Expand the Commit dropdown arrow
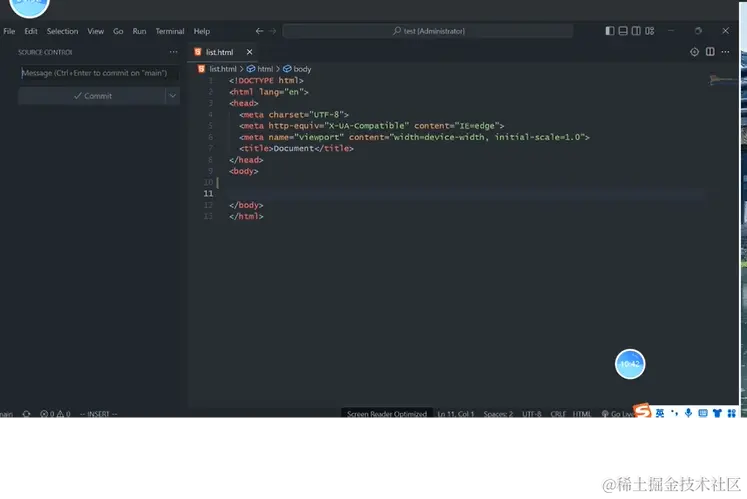This screenshot has width=747, height=499. [172, 96]
